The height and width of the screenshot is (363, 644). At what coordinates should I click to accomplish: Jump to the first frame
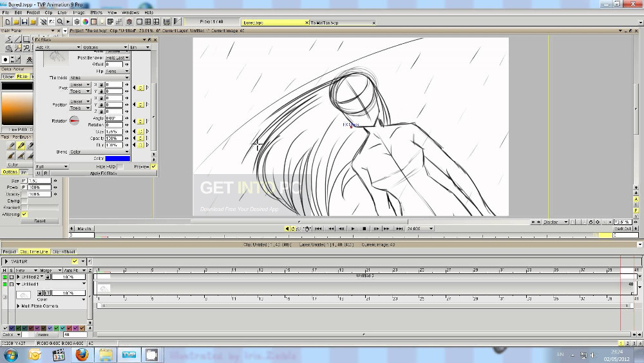(318, 229)
